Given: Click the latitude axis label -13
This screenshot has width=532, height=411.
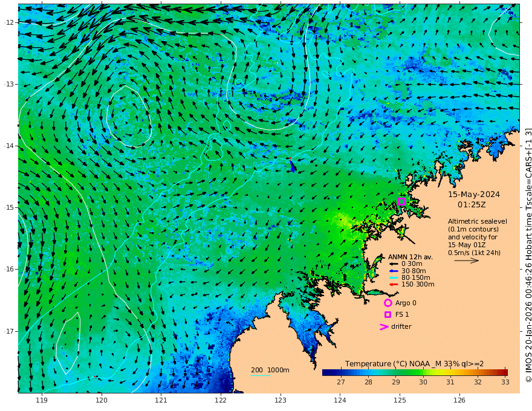Looking at the screenshot, I should (9, 84).
